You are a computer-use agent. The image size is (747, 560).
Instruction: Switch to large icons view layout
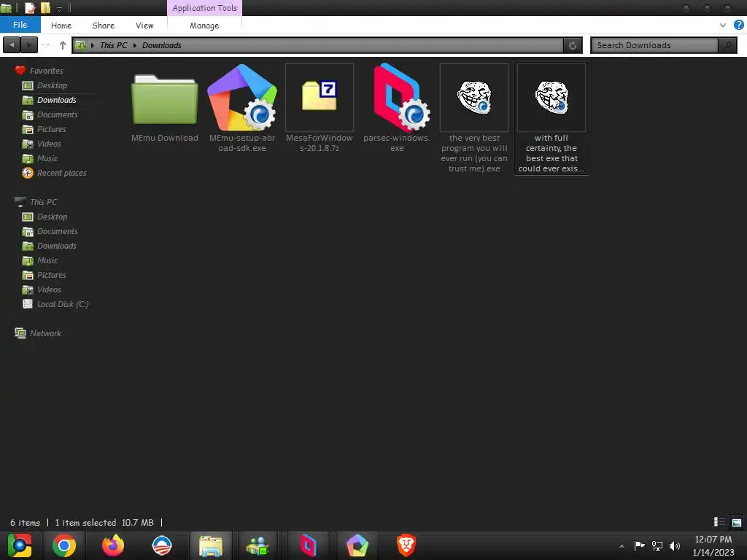(736, 522)
